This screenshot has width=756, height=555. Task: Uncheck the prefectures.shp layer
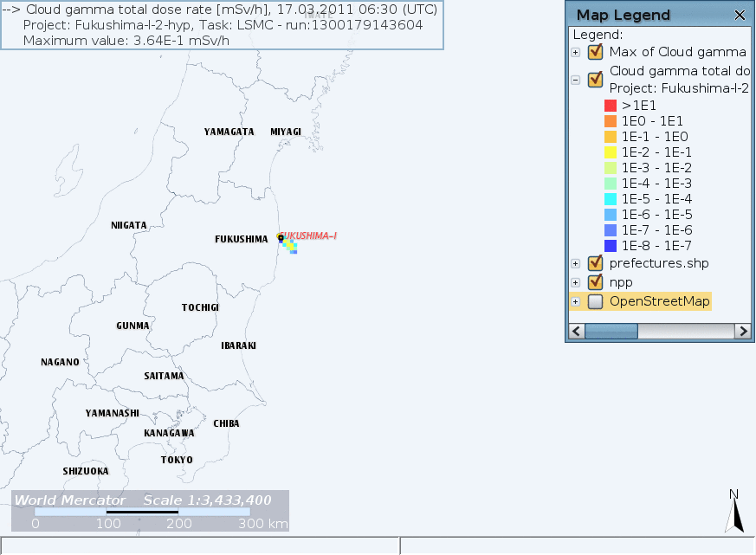click(x=595, y=263)
